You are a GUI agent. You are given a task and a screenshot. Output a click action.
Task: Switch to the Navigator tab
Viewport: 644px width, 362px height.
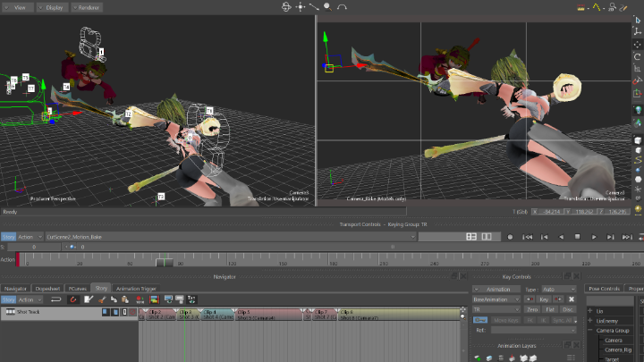pyautogui.click(x=15, y=289)
